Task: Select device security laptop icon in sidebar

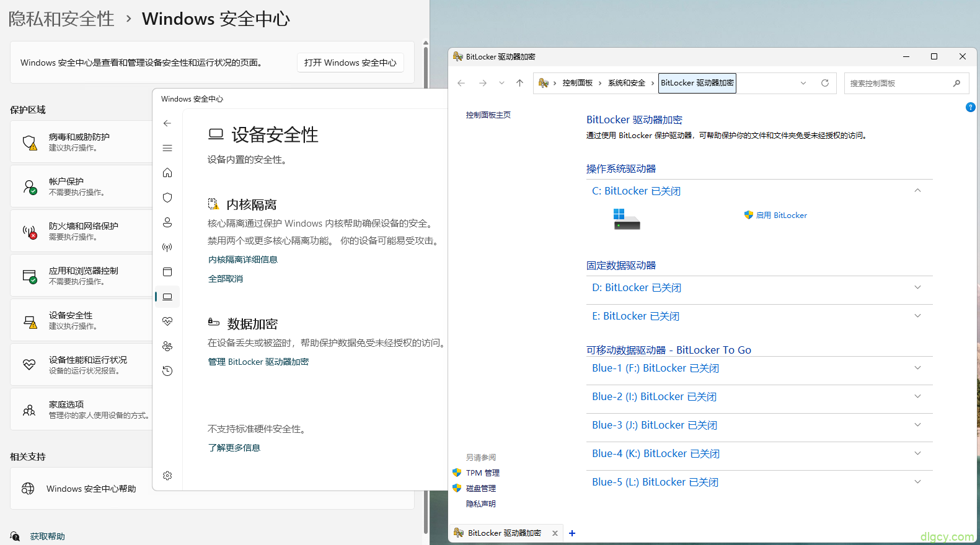Action: click(167, 297)
